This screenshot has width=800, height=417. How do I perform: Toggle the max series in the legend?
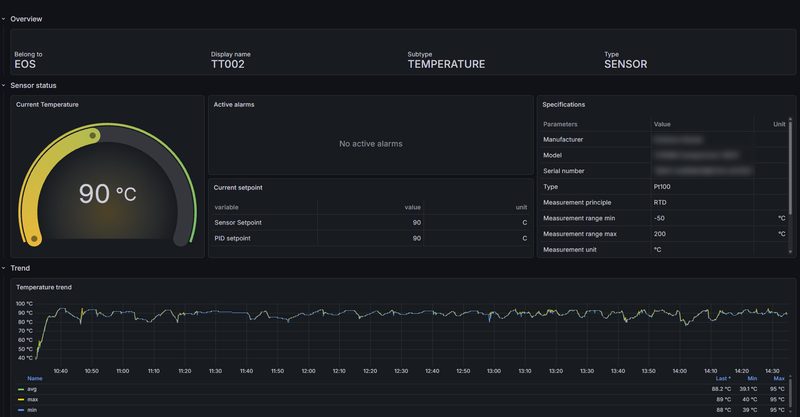[x=33, y=400]
